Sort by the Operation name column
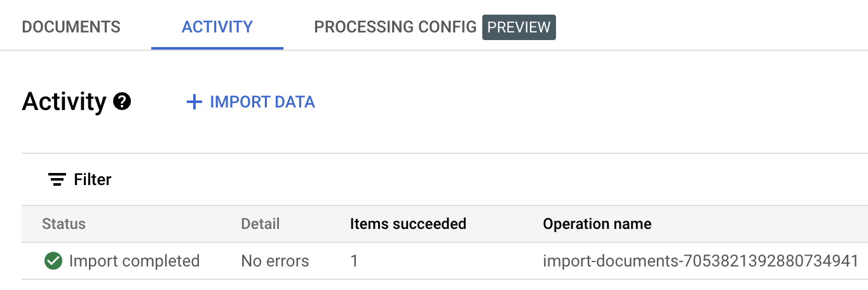 coord(597,224)
